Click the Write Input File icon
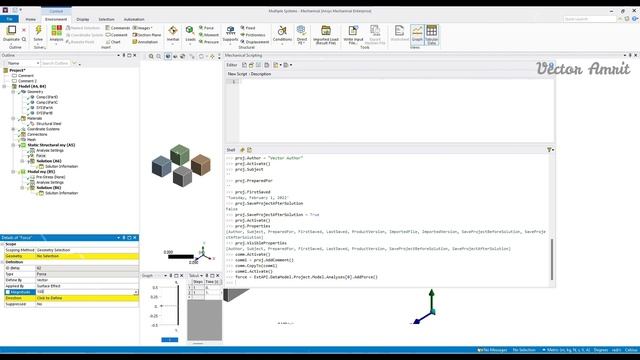 pos(353,31)
